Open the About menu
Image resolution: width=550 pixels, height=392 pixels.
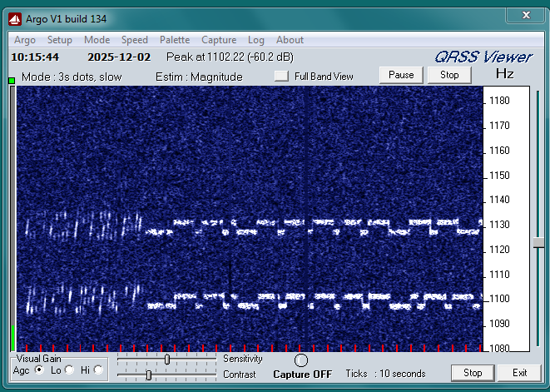point(290,40)
